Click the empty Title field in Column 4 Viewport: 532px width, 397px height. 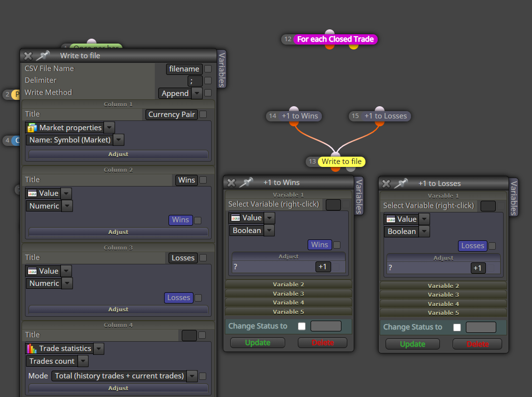pos(189,336)
